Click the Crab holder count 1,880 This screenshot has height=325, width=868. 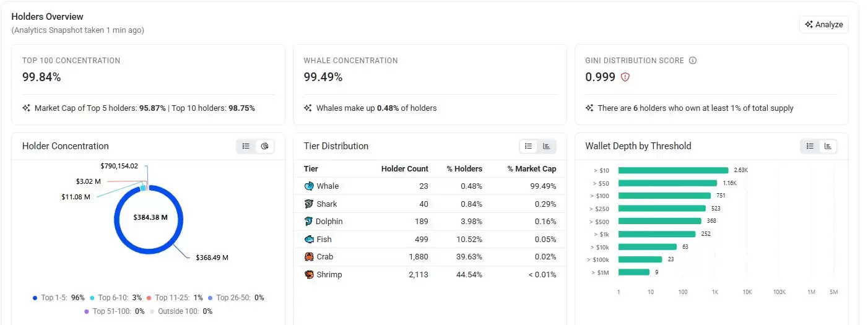(418, 256)
